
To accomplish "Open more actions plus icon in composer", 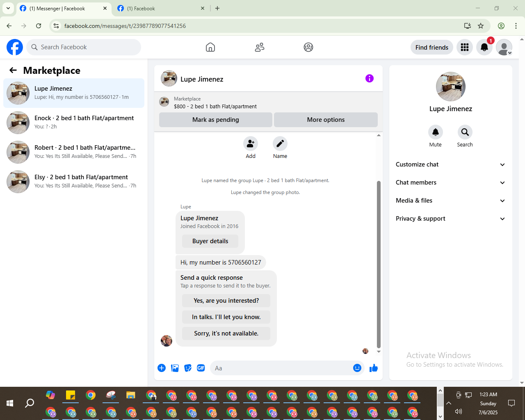I will [162, 368].
